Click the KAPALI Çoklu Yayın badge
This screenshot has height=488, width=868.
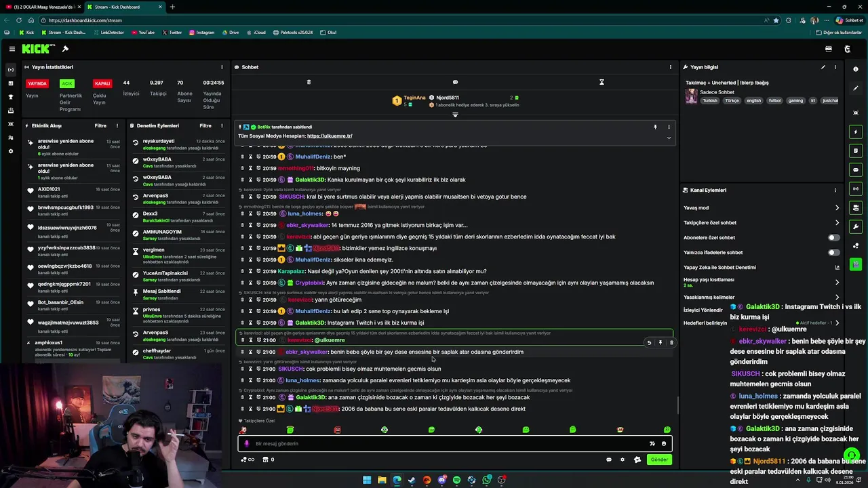tap(102, 83)
